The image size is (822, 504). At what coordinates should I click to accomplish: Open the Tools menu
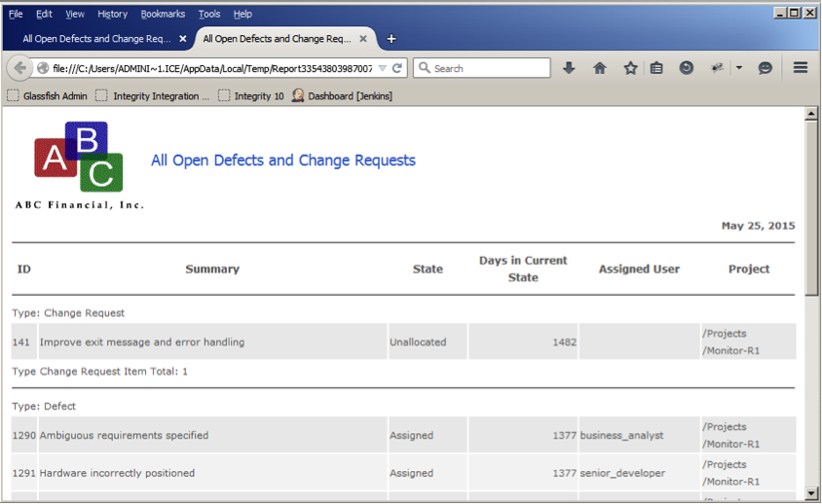tap(209, 14)
